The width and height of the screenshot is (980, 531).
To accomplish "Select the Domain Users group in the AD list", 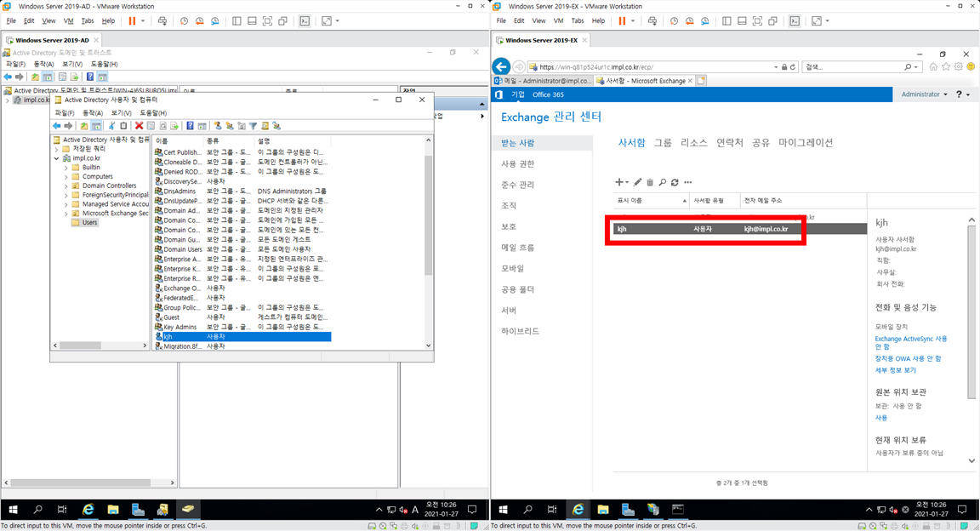I will tap(242, 249).
